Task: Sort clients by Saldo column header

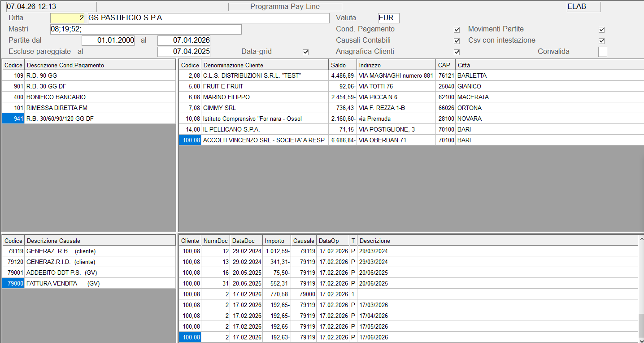Action: [343, 65]
